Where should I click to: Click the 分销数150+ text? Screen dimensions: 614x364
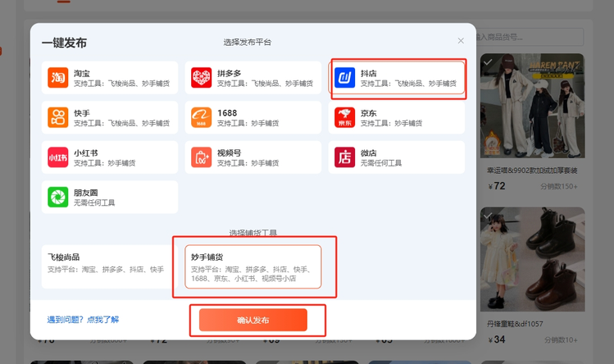point(559,186)
